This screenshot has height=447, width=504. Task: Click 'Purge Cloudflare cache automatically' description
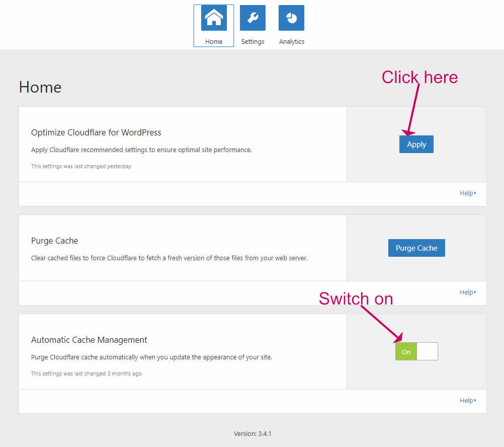[151, 357]
